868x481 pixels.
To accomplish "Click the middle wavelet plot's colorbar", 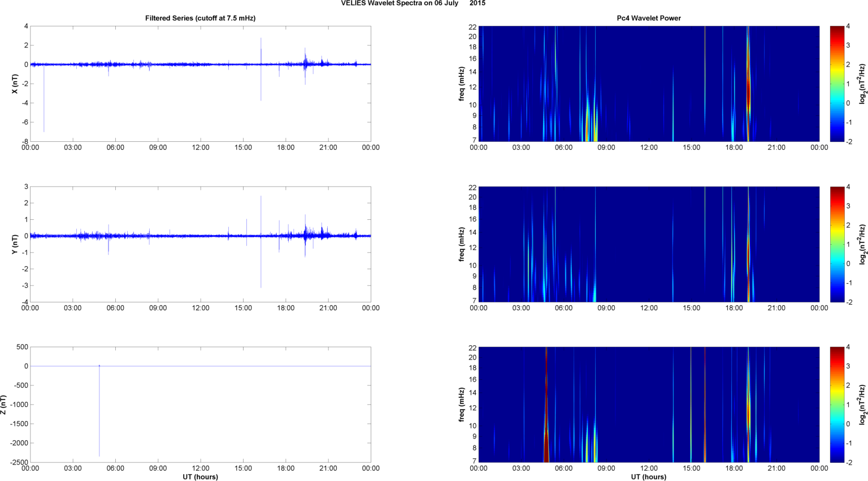I will pyautogui.click(x=836, y=244).
